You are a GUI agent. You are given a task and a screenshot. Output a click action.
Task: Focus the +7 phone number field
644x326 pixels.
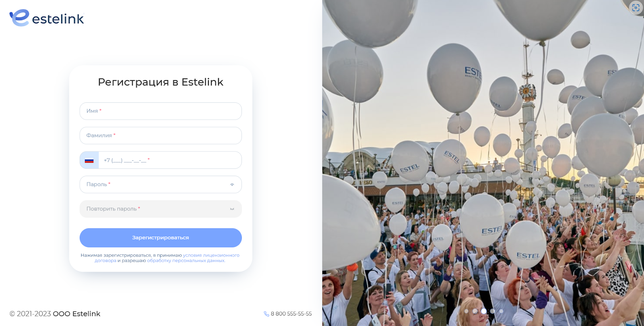(170, 160)
